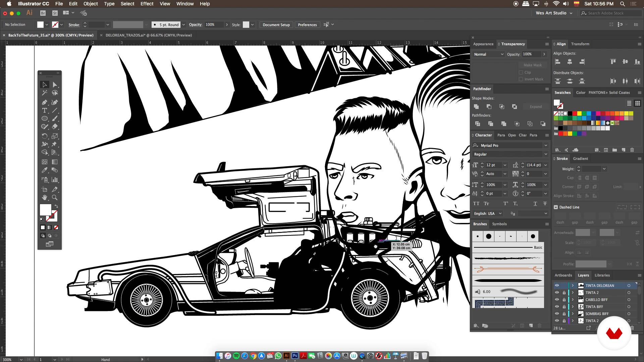The image size is (644, 362).
Task: Click Vertical Align Top icon
Action: (613, 62)
